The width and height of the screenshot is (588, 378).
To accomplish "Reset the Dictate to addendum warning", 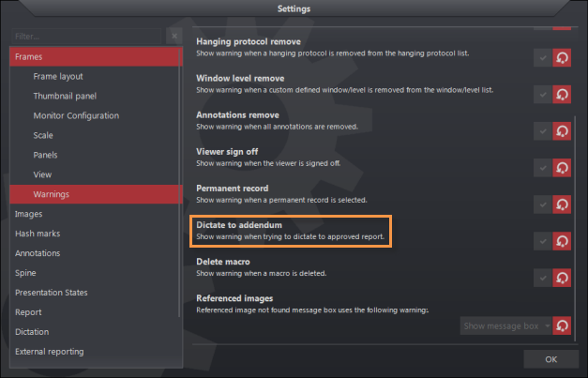I will (563, 241).
